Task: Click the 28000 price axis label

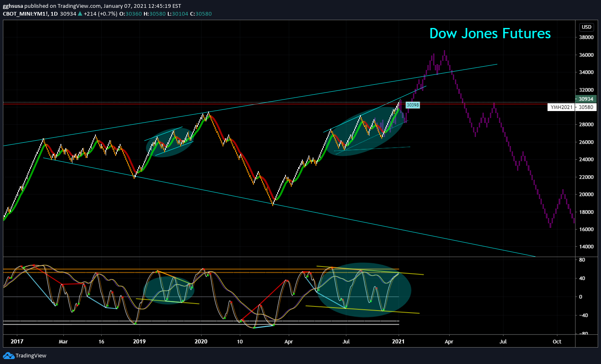Action: 586,125
